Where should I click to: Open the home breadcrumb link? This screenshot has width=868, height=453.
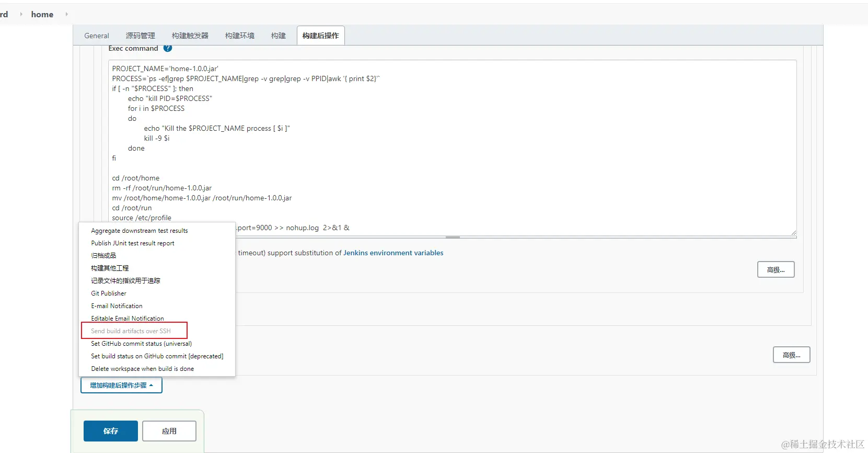[42, 14]
